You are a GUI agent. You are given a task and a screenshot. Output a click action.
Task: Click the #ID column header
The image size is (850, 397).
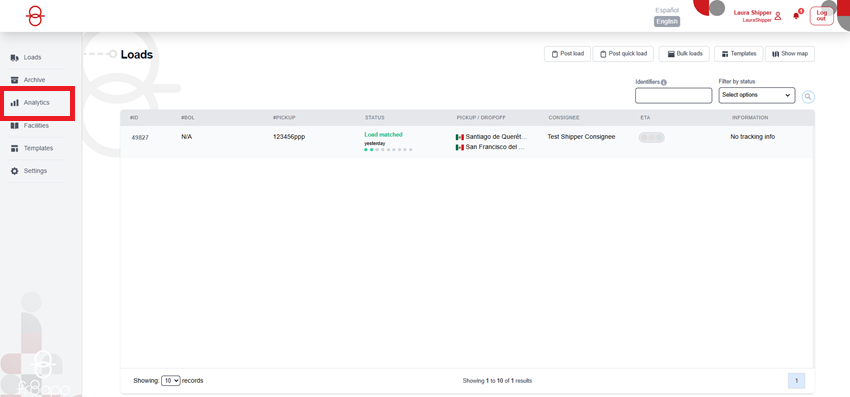(134, 118)
